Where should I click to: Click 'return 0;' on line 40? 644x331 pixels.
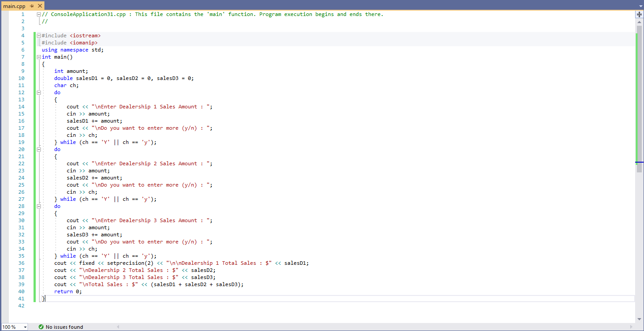coord(68,291)
